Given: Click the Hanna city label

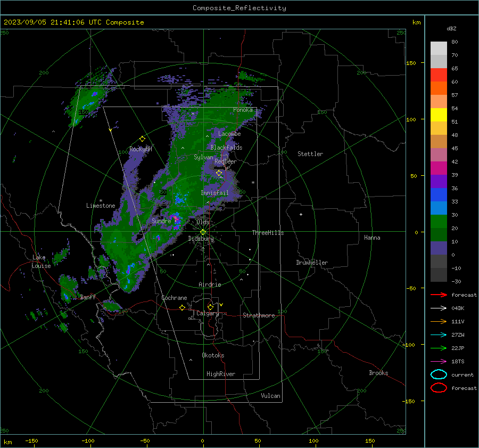Looking at the screenshot, I should coord(372,238).
